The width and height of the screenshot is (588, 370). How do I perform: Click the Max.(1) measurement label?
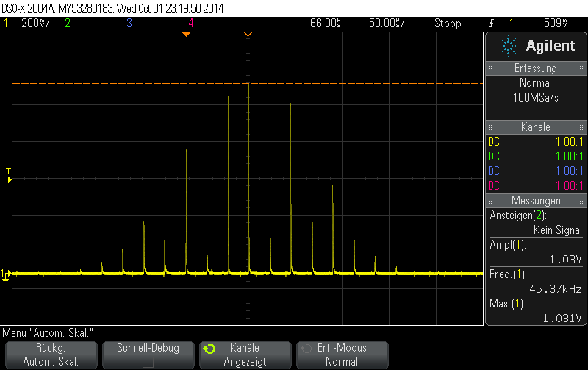507,304
